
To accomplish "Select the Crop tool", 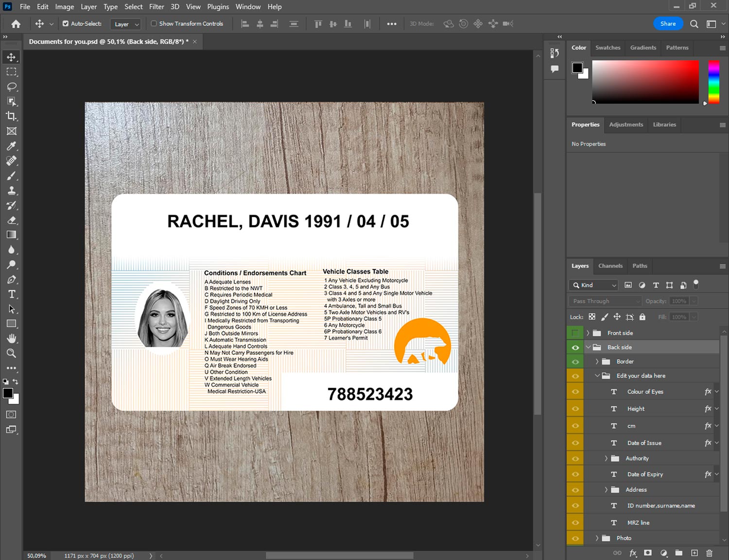I will (x=11, y=116).
